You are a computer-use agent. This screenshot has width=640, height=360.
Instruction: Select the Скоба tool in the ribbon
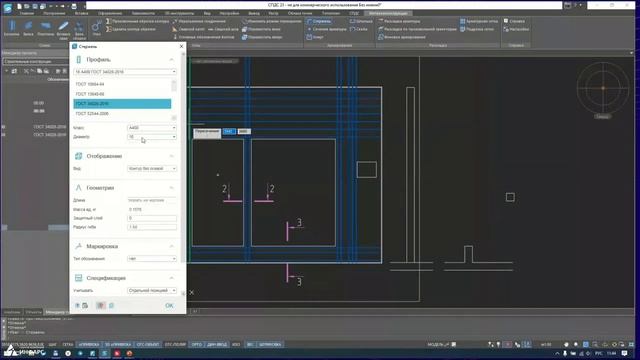359,29
